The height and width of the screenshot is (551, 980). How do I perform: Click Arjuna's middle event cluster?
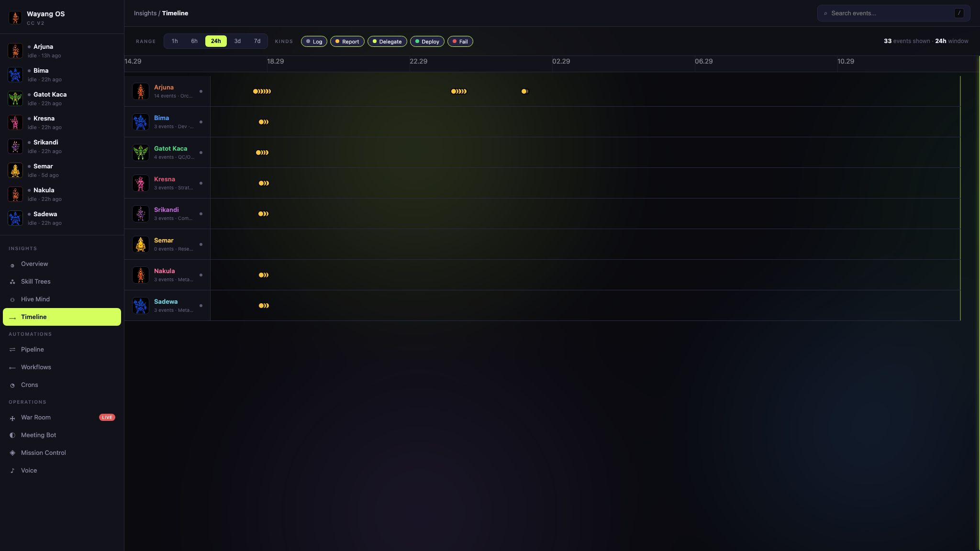[x=459, y=91]
